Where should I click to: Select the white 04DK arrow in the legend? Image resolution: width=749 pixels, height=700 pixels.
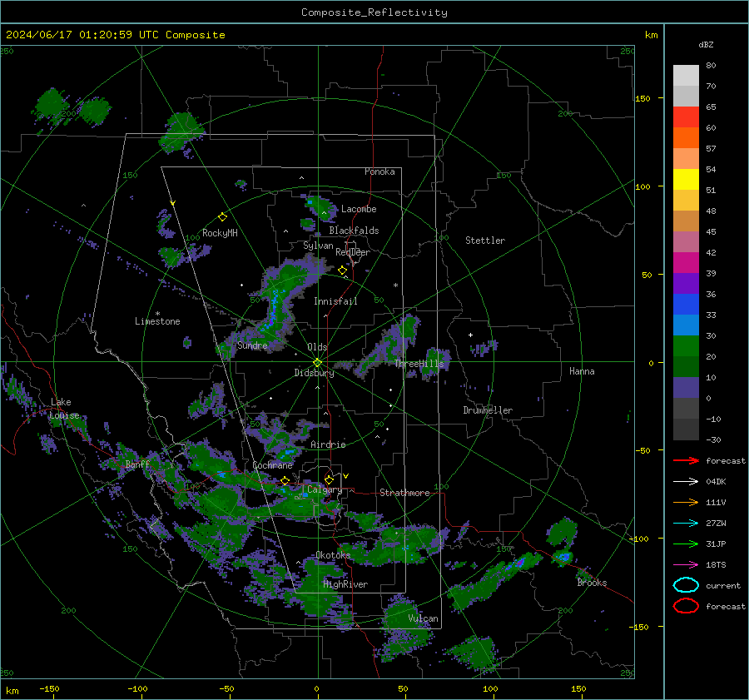coord(686,481)
